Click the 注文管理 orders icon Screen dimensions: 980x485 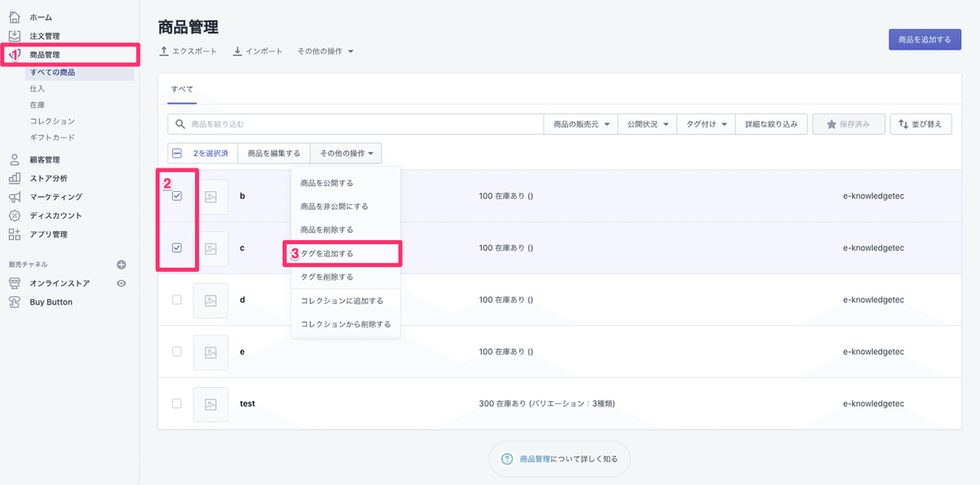(x=14, y=36)
